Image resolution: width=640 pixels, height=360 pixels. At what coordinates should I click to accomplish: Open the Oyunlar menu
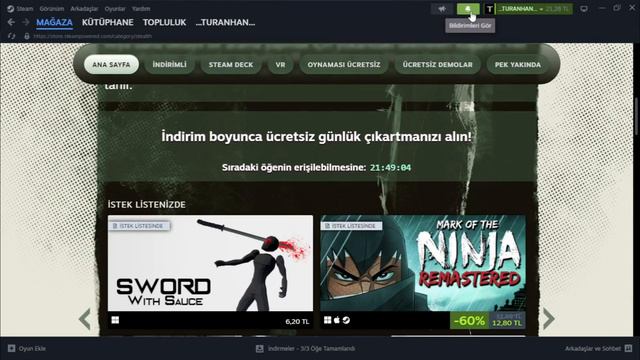click(115, 9)
